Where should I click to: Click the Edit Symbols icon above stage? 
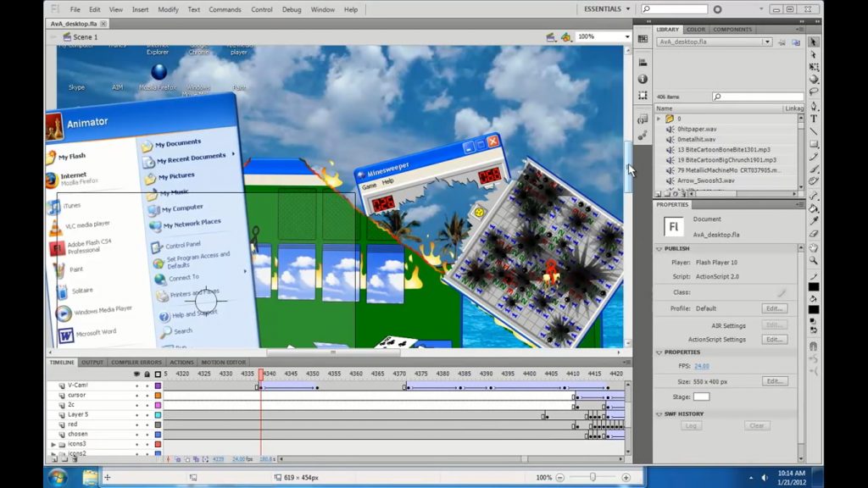tap(565, 37)
